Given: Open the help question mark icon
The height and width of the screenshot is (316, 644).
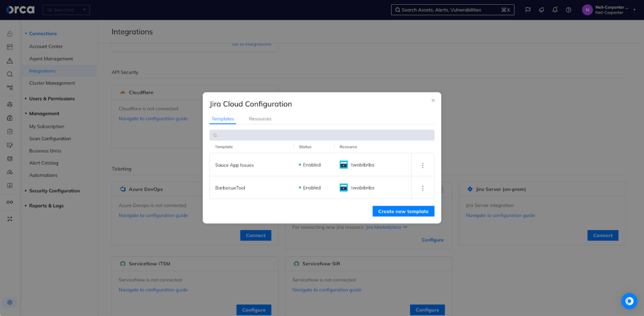Looking at the screenshot, I should tap(569, 10).
